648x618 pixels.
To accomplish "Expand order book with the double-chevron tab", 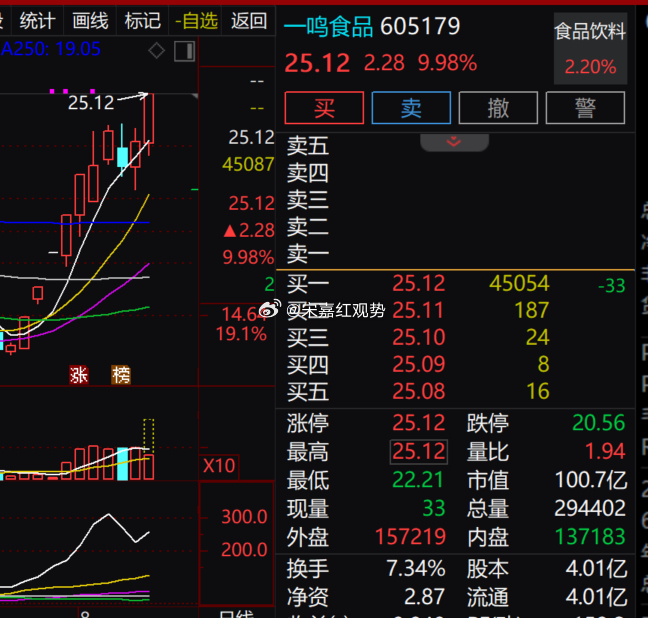I will pyautogui.click(x=454, y=142).
